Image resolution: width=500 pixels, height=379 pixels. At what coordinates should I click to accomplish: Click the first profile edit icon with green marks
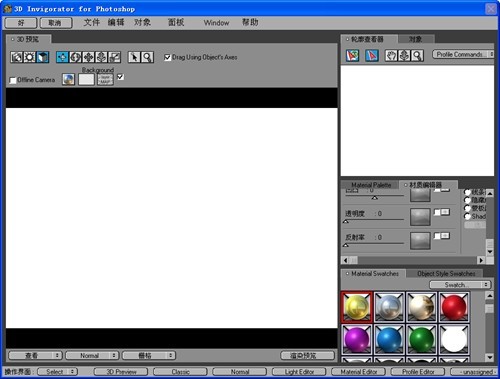tap(353, 55)
